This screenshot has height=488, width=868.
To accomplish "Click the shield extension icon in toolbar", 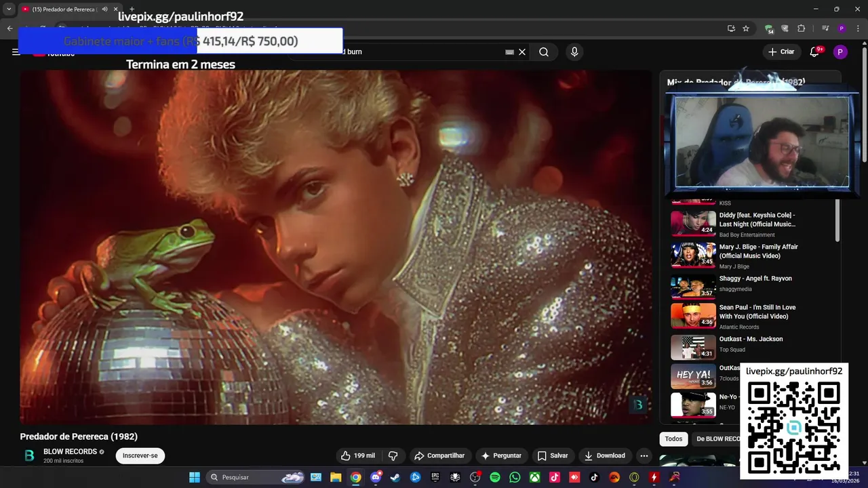I will point(785,28).
